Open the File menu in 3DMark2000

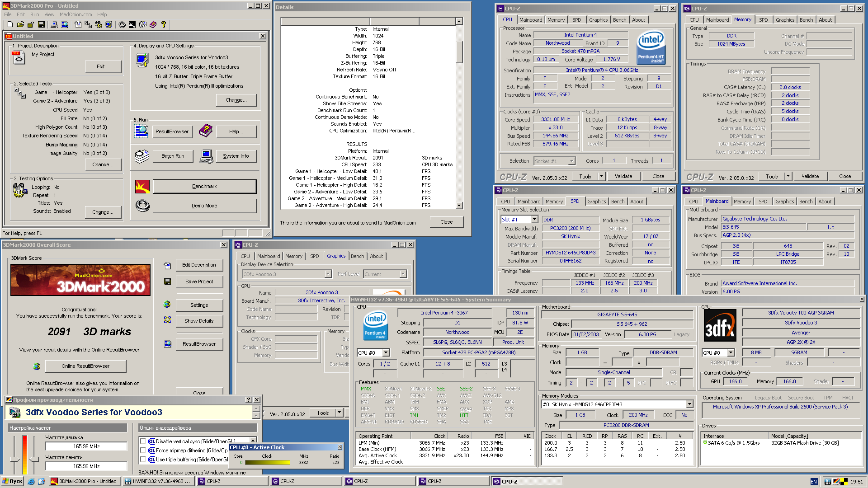[8, 14]
